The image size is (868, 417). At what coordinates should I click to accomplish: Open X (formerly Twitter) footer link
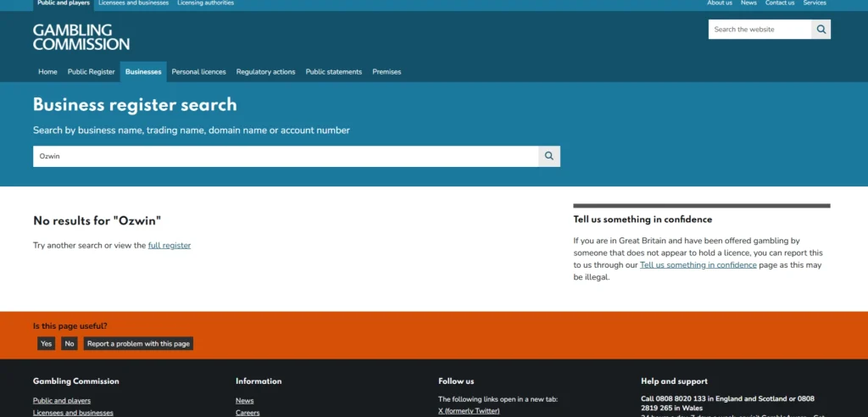click(x=469, y=411)
